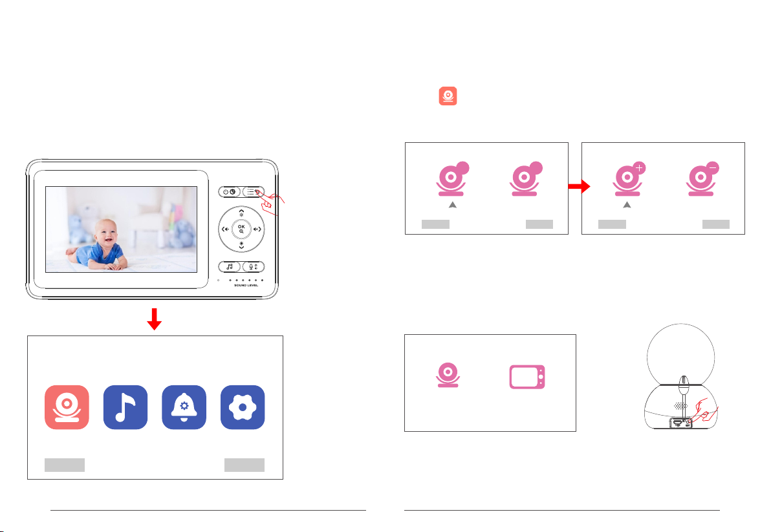Open the blue gear settings tile
Image resolution: width=771 pixels, height=532 pixels.
click(x=243, y=407)
